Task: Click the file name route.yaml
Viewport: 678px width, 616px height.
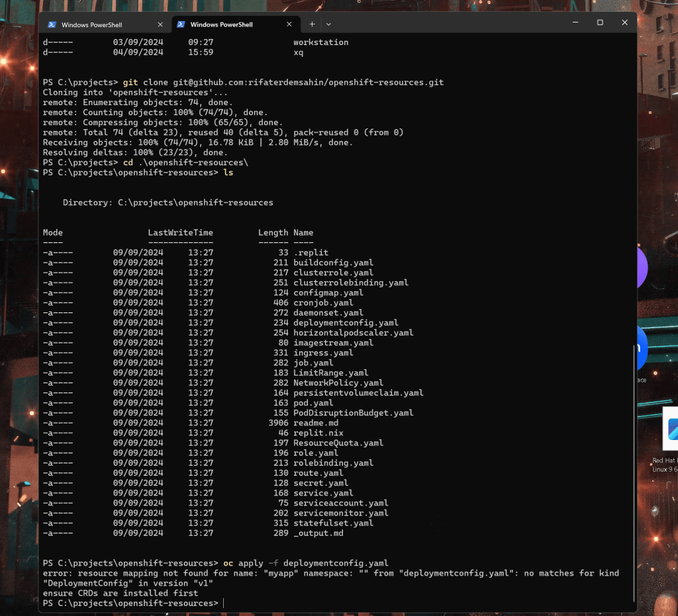Action: coord(318,473)
